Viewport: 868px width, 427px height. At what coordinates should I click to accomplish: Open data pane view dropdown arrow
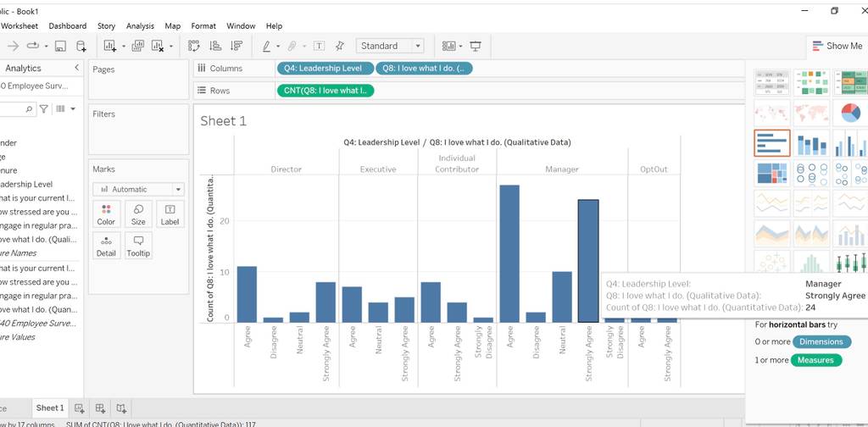(73, 109)
